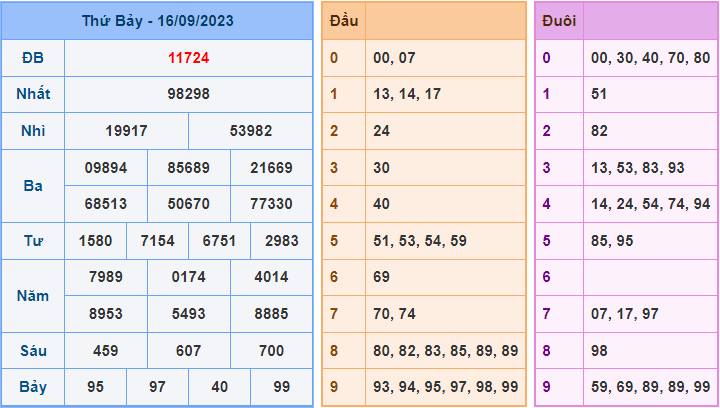Click Đuôi row 8 value 98

click(599, 351)
